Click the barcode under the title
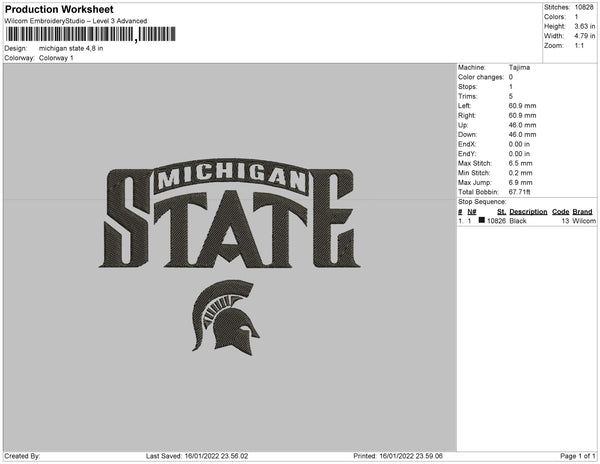This screenshot has width=600, height=464. (90, 34)
